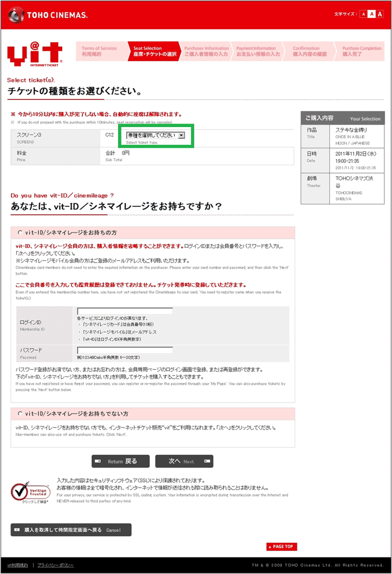The image size is (392, 574).
Task: Select the 'vit-ID/シネマイレージをお持ちでない方' radio button
Action: (20, 414)
